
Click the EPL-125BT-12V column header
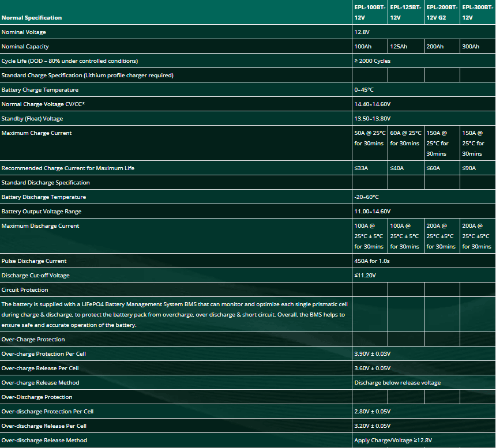tap(405, 12)
